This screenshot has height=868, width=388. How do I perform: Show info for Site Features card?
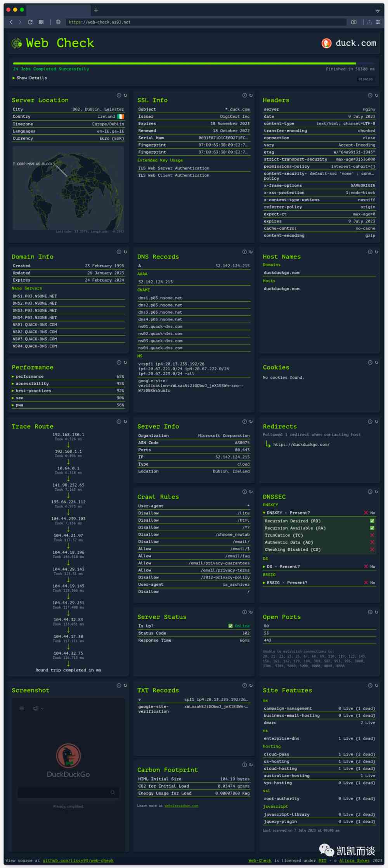(370, 686)
